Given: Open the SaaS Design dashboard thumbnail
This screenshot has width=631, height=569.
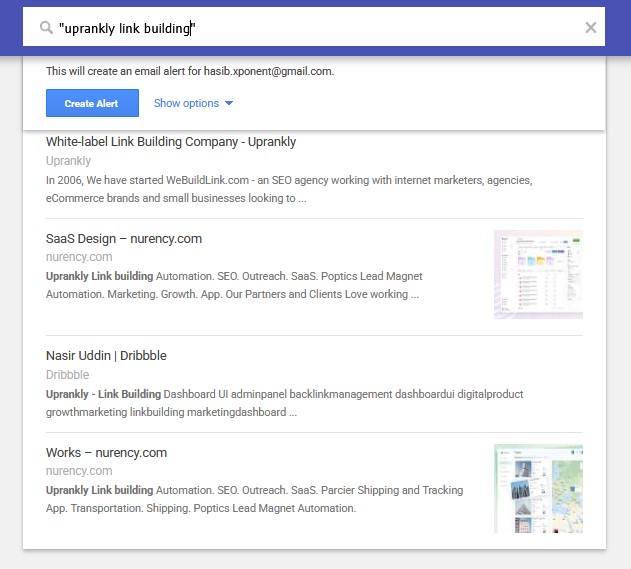Looking at the screenshot, I should (x=538, y=274).
